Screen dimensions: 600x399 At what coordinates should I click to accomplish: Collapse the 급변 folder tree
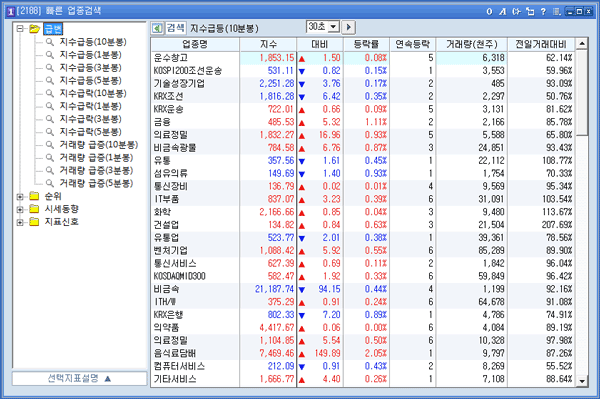(x=20, y=29)
